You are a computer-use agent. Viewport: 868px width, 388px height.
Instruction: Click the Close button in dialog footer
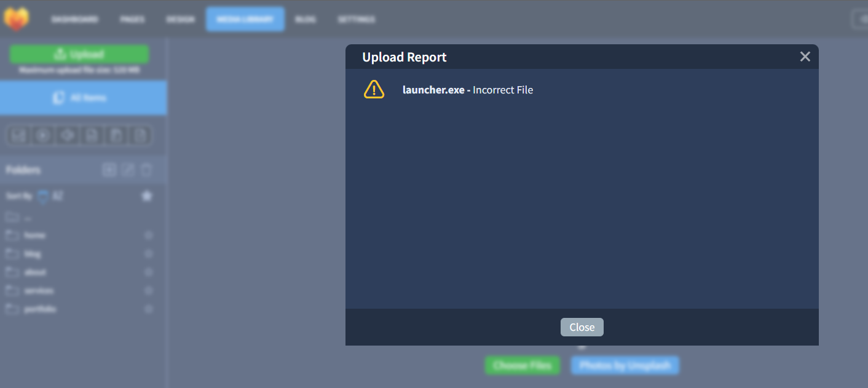582,327
